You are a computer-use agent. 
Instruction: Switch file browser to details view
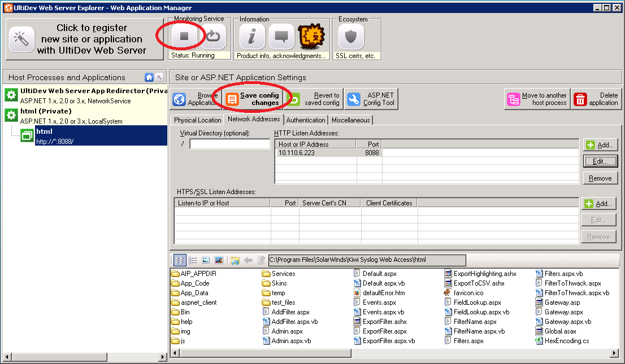click(206, 260)
